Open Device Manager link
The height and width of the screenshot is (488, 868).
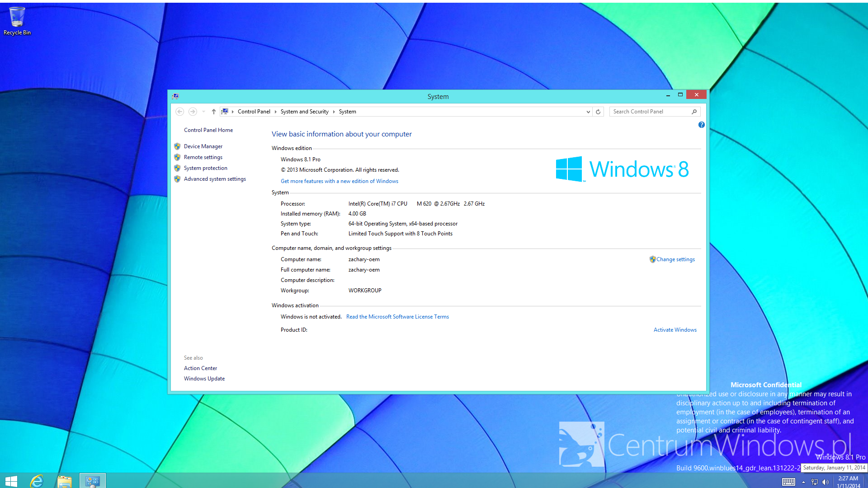point(203,146)
